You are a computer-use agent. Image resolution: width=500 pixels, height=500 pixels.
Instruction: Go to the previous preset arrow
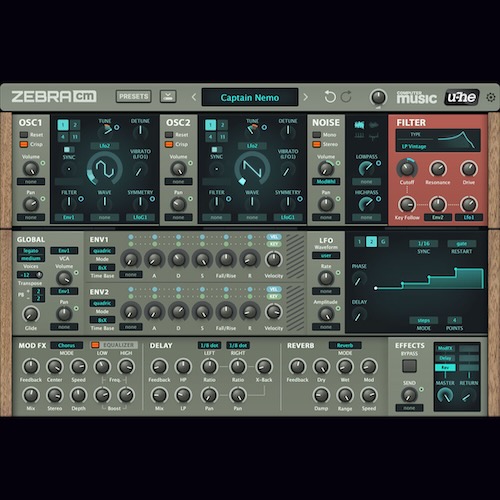point(194,97)
